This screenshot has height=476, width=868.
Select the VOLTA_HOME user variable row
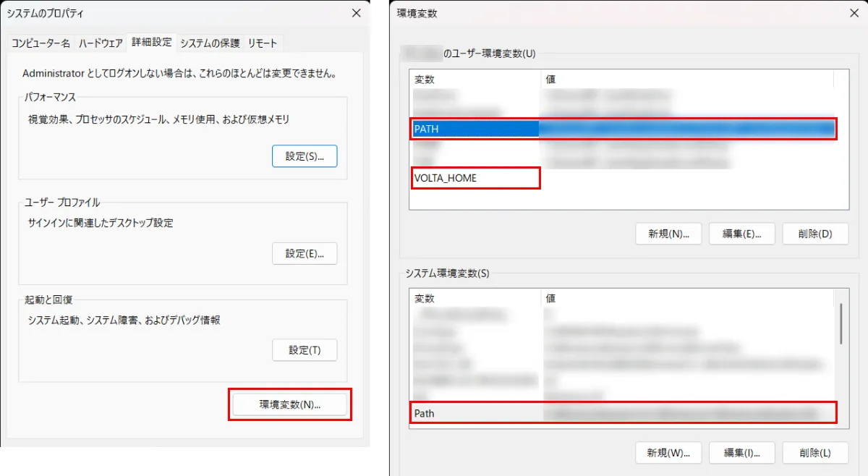pyautogui.click(x=624, y=178)
